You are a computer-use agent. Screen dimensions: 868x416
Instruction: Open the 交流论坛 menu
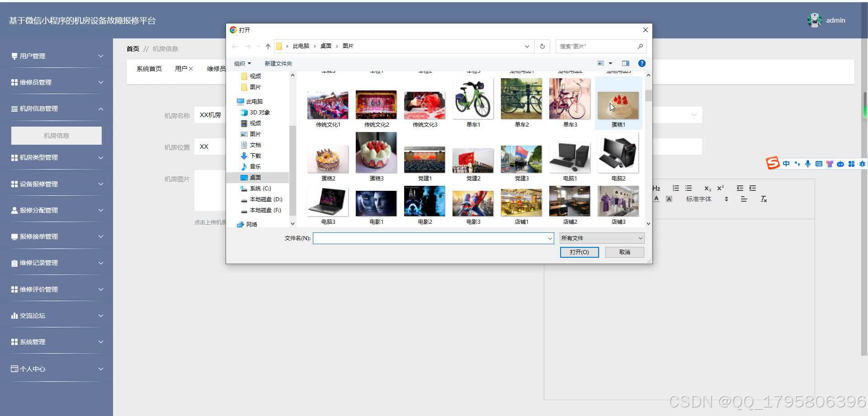coord(57,316)
